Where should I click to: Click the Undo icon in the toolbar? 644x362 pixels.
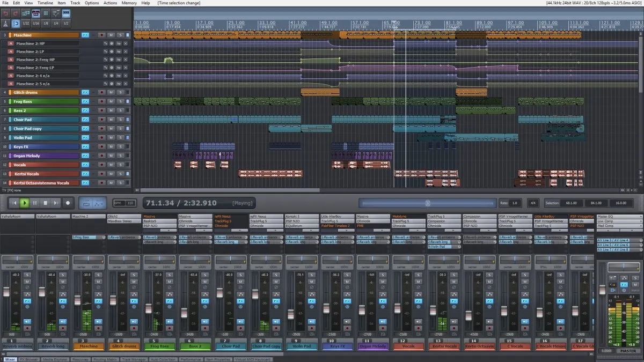[x=5, y=13]
